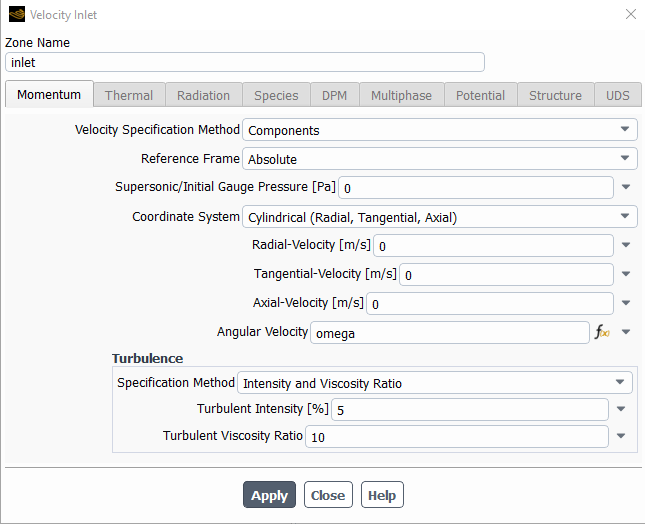The width and height of the screenshot is (645, 524).
Task: Click the Help button
Action: pyautogui.click(x=381, y=495)
